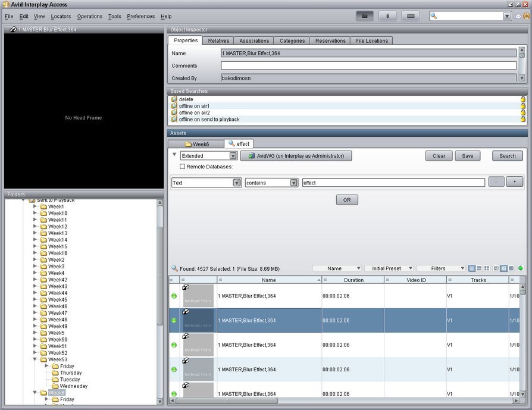Click the envelope icon beside the search box

518,16
